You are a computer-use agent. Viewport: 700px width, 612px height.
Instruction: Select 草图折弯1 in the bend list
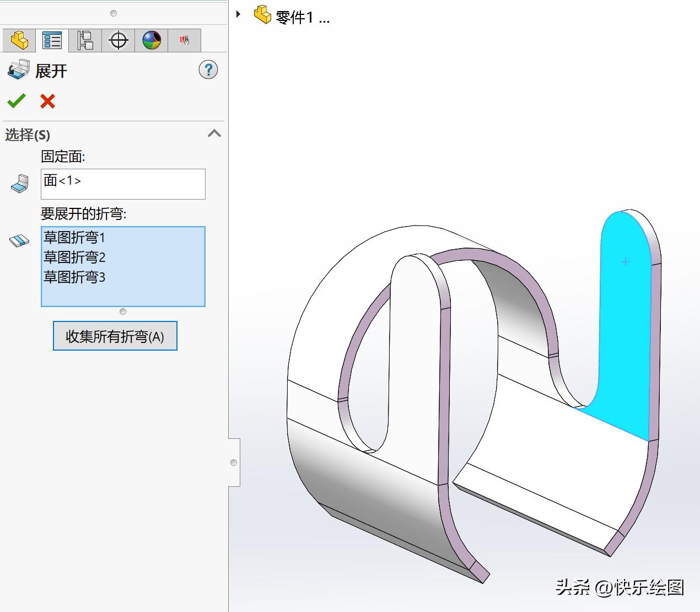(x=74, y=238)
